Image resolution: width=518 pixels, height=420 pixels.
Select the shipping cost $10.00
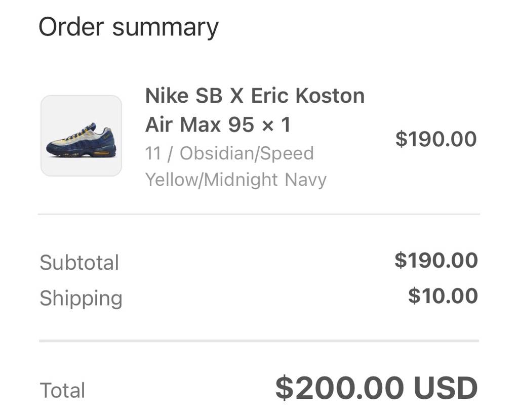(443, 296)
